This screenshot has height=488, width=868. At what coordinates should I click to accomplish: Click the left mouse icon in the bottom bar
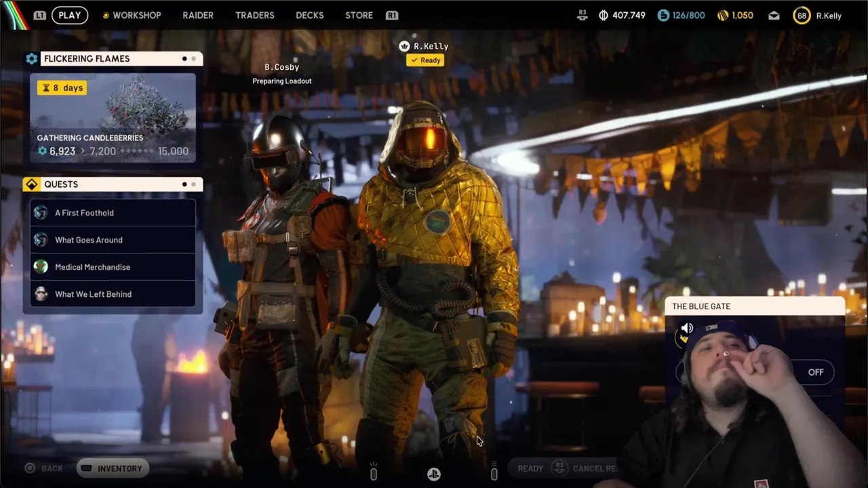pyautogui.click(x=373, y=472)
